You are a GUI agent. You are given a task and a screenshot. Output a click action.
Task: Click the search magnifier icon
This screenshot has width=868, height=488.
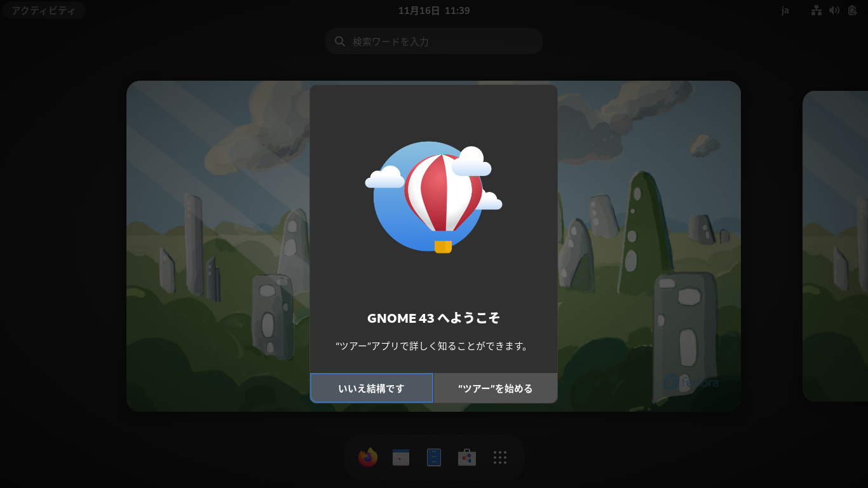340,41
